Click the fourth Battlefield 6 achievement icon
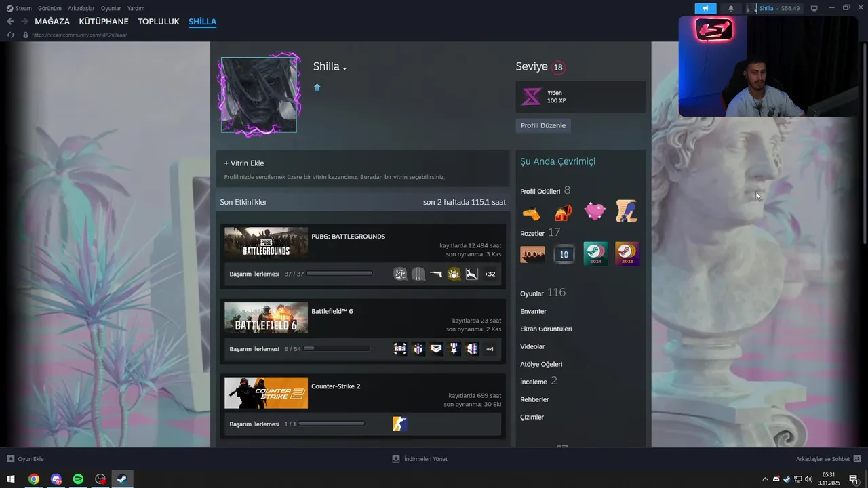The width and height of the screenshot is (868, 488). click(x=454, y=349)
